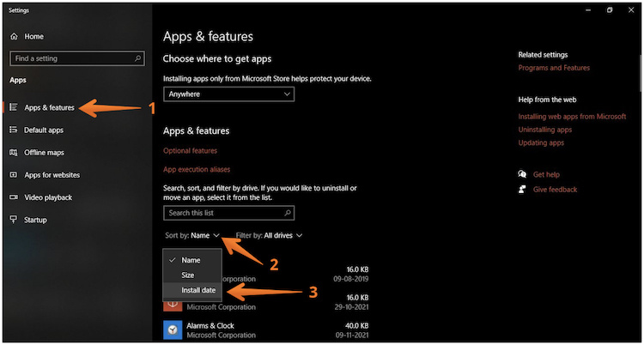Open Offline maps settings page
This screenshot has height=345, width=644.
(x=44, y=153)
